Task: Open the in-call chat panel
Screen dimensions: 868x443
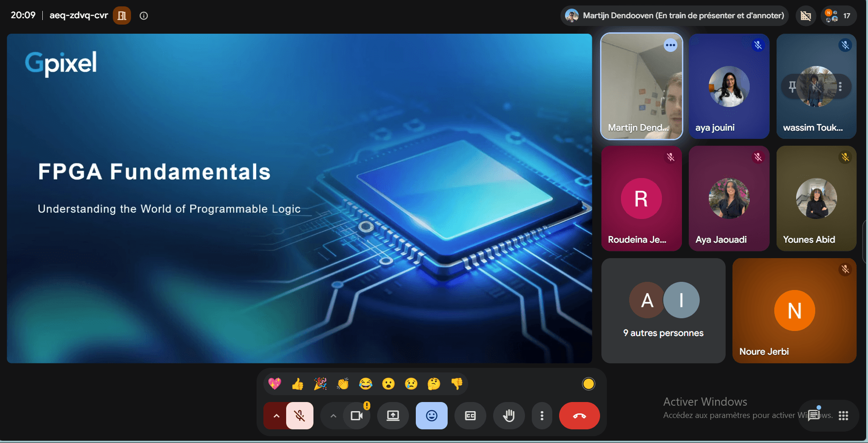Action: coord(814,415)
